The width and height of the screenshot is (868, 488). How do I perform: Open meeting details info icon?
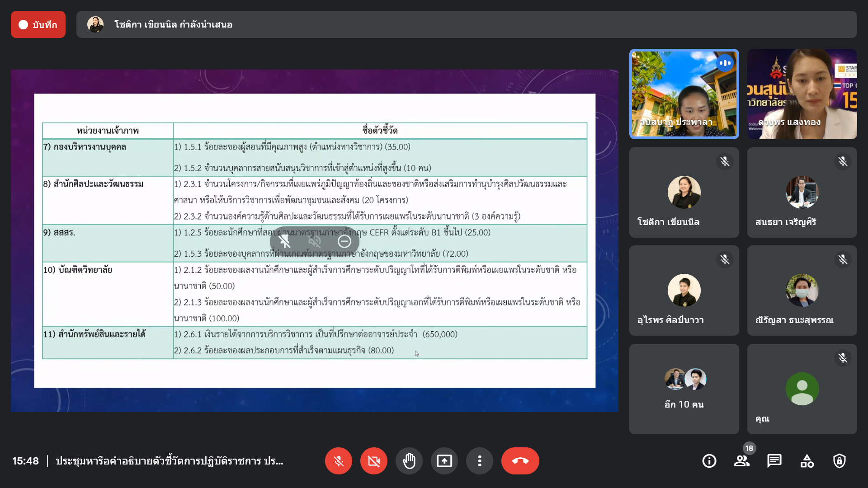709,461
